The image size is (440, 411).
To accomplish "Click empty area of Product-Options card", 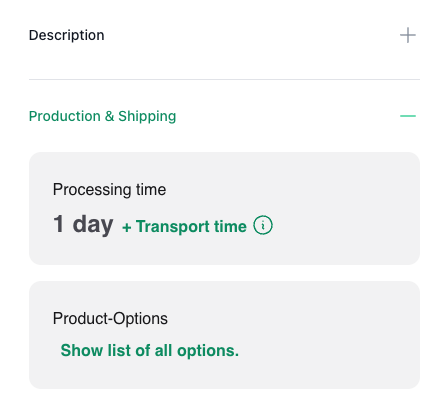I will 333,335.
